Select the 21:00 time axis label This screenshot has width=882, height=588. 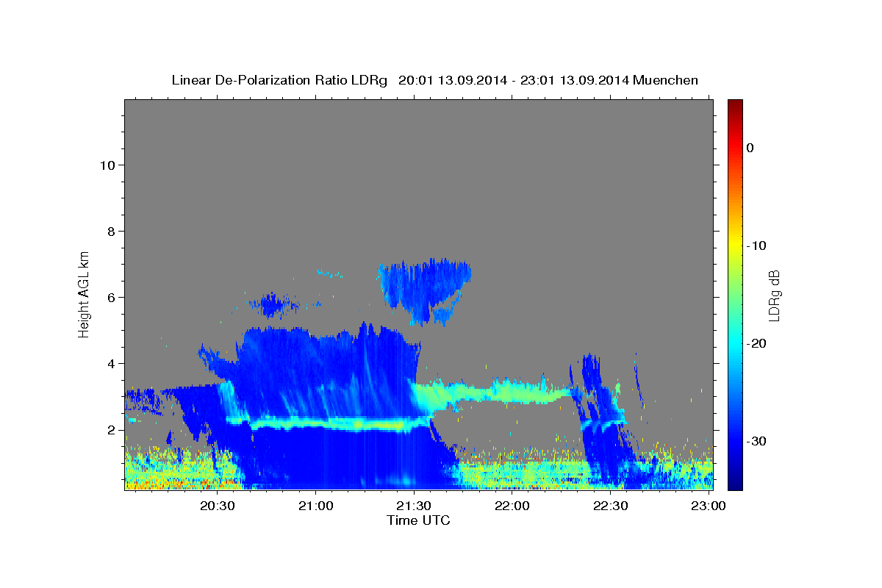[x=316, y=506]
